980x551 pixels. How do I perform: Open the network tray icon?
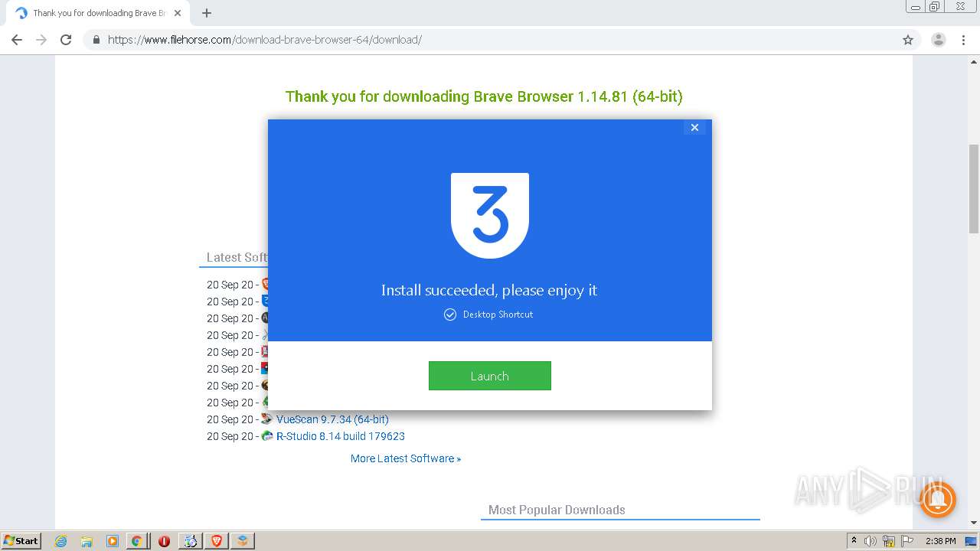[888, 541]
